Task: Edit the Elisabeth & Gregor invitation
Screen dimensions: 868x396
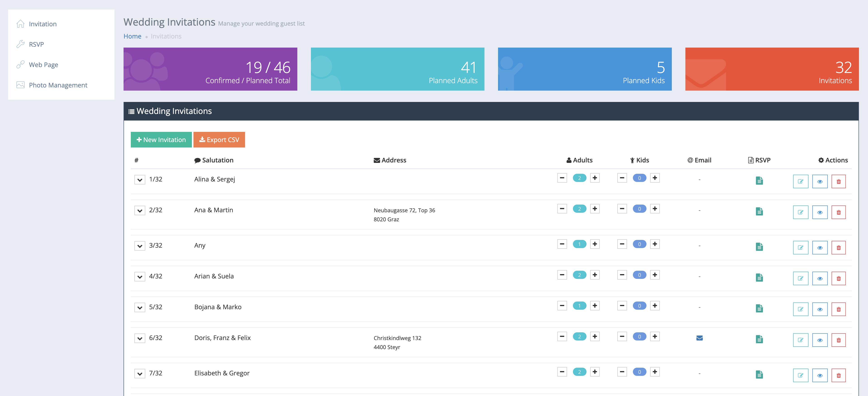Action: [x=800, y=375]
